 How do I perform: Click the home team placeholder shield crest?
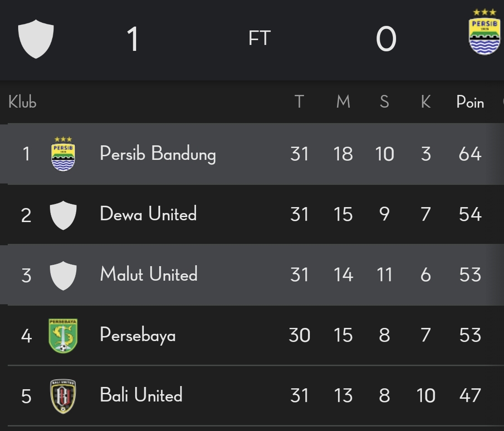click(36, 39)
